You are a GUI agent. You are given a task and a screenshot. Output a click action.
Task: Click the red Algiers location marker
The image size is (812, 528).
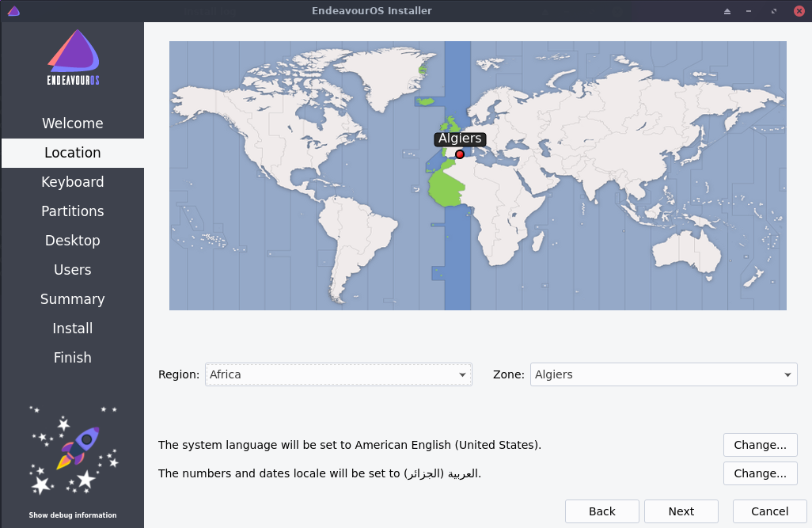460,154
